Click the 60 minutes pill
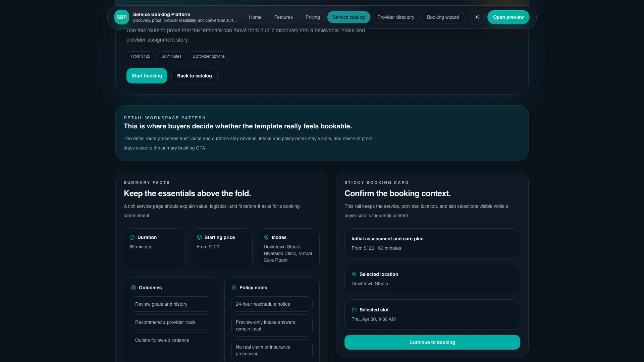 coord(171,56)
